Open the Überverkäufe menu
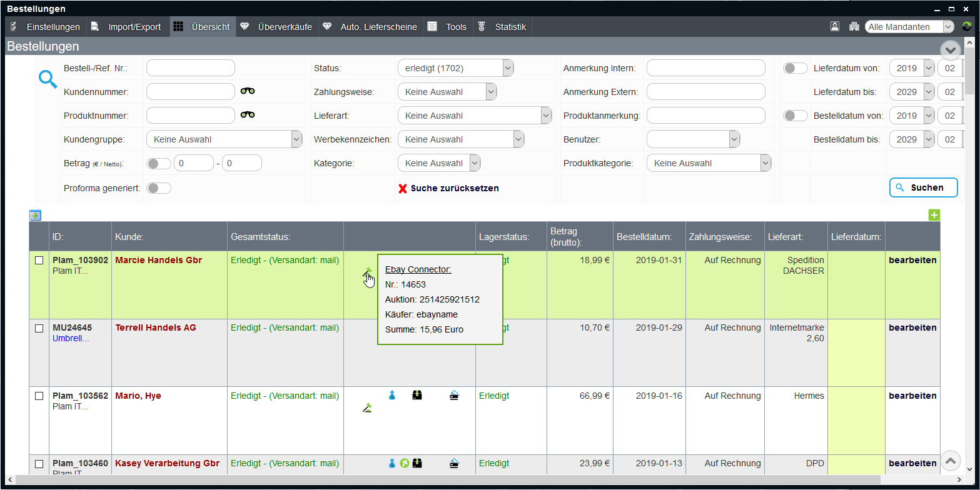980x490 pixels. pos(277,27)
